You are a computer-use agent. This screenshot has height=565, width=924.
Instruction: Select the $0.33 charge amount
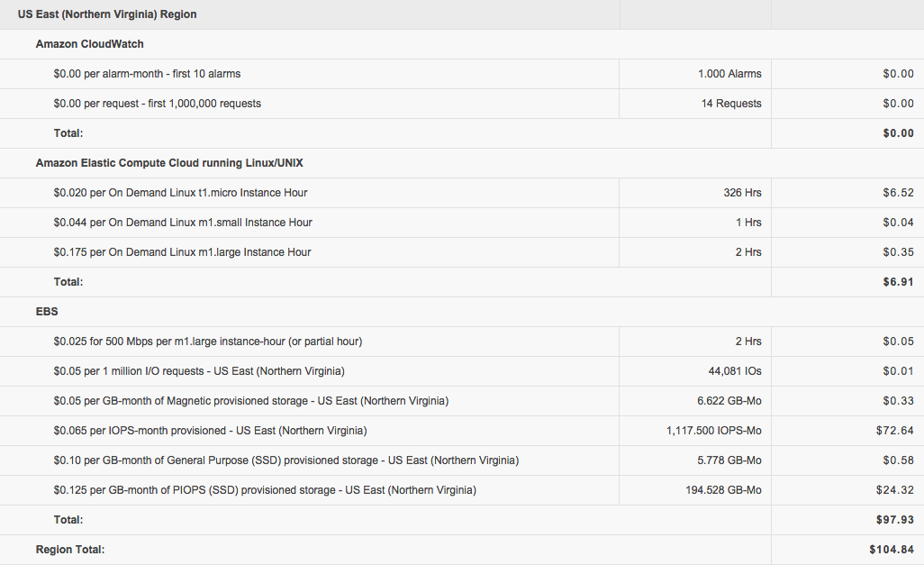coord(898,400)
